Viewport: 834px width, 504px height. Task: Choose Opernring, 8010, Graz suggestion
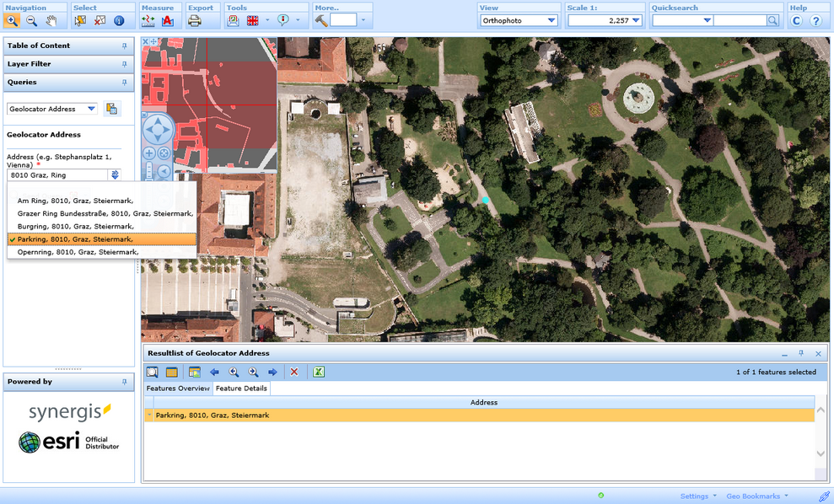pos(78,252)
